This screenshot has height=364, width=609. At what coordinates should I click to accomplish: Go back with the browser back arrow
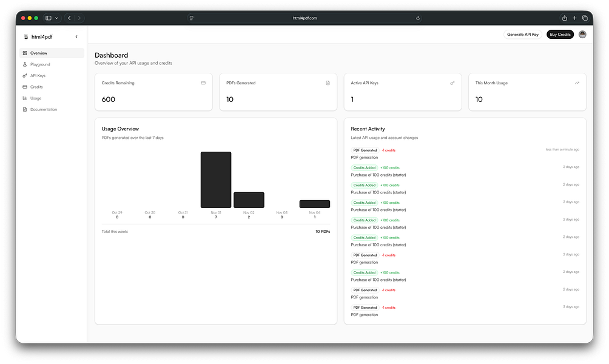pyautogui.click(x=70, y=18)
